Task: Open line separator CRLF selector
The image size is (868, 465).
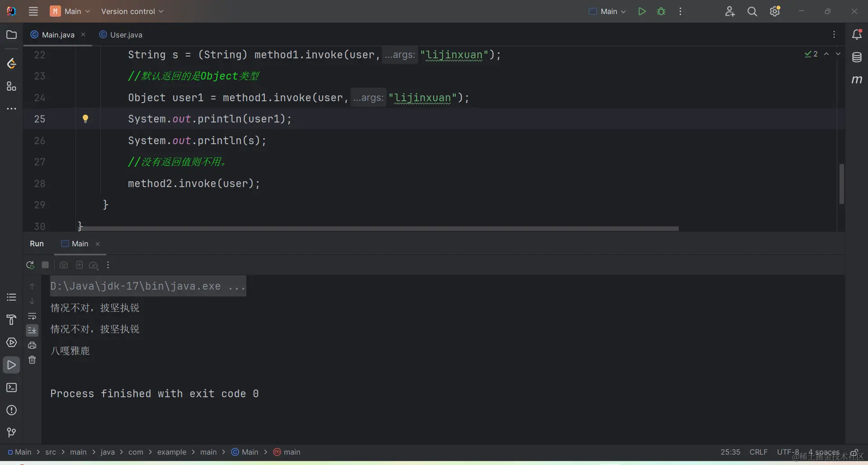Action: (758, 452)
